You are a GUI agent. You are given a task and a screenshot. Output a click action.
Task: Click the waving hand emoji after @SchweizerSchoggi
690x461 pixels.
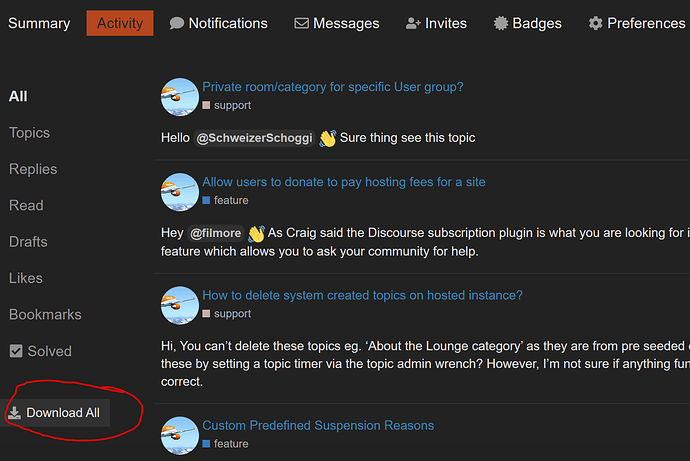click(x=328, y=138)
